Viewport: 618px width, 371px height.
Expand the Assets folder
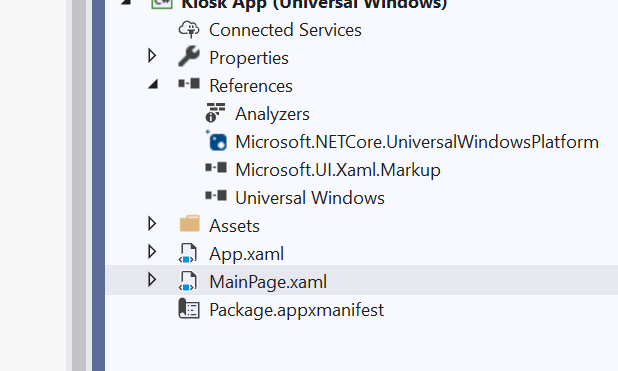[152, 224]
